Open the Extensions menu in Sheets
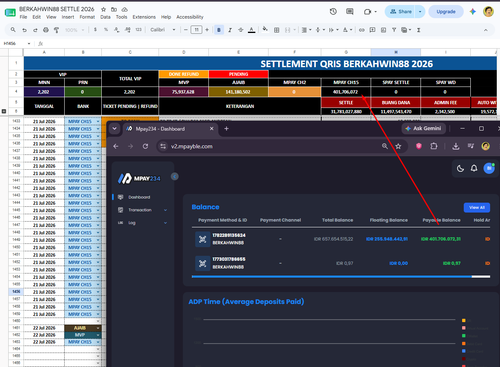 click(144, 17)
